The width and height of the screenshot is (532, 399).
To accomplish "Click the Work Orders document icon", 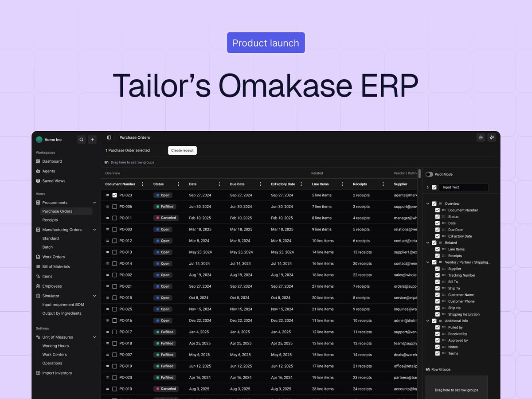I will (38, 257).
